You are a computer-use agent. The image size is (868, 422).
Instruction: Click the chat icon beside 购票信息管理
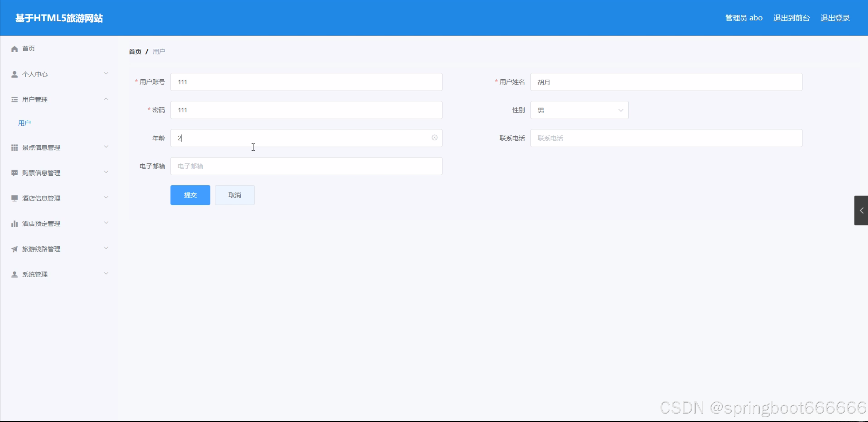tap(14, 173)
